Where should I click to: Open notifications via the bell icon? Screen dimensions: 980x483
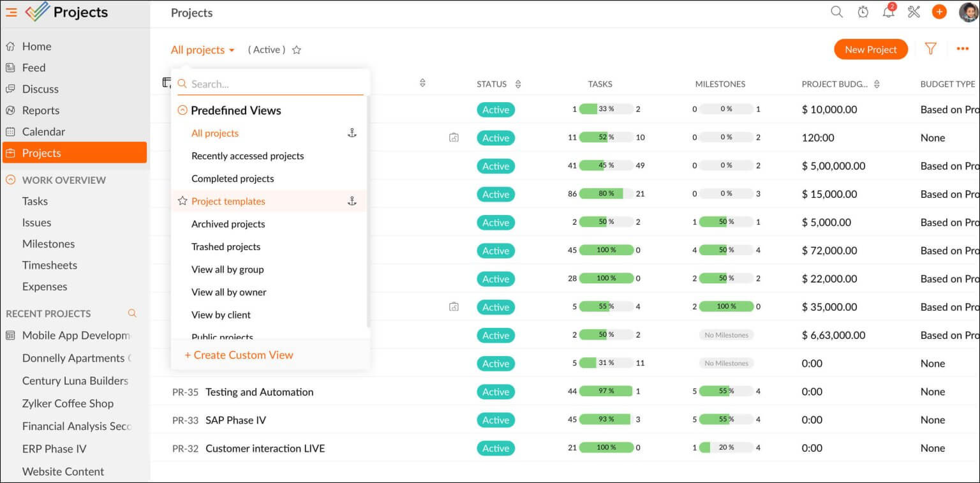point(888,11)
